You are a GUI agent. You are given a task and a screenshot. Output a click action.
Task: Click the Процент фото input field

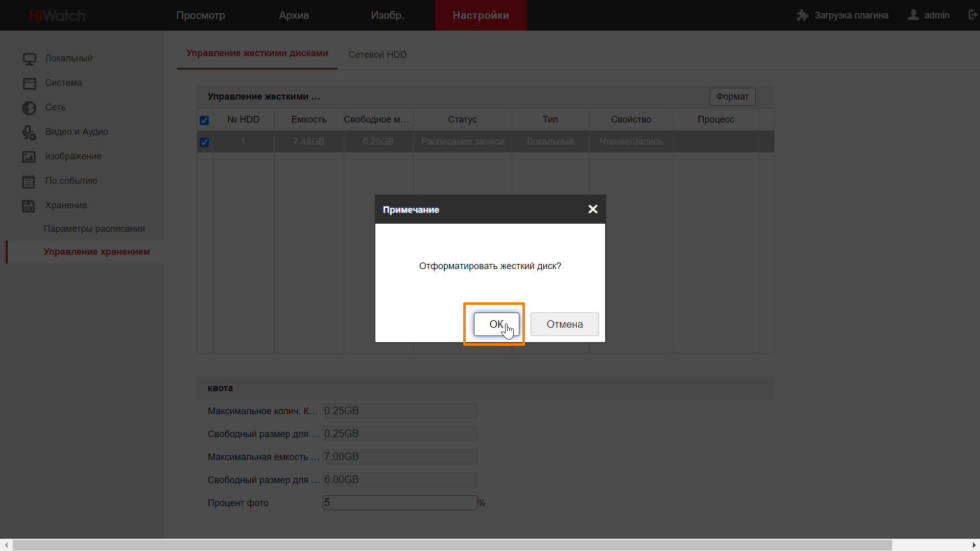tap(400, 502)
